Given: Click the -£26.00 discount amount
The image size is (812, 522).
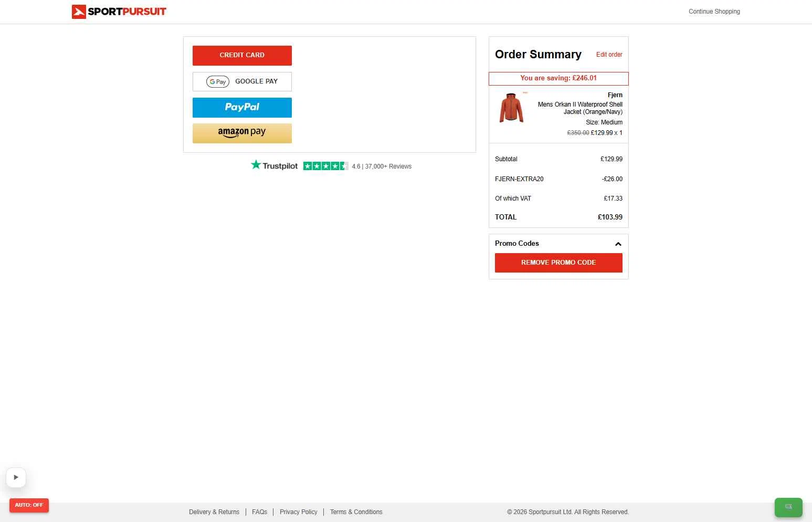Looking at the screenshot, I should 612,179.
